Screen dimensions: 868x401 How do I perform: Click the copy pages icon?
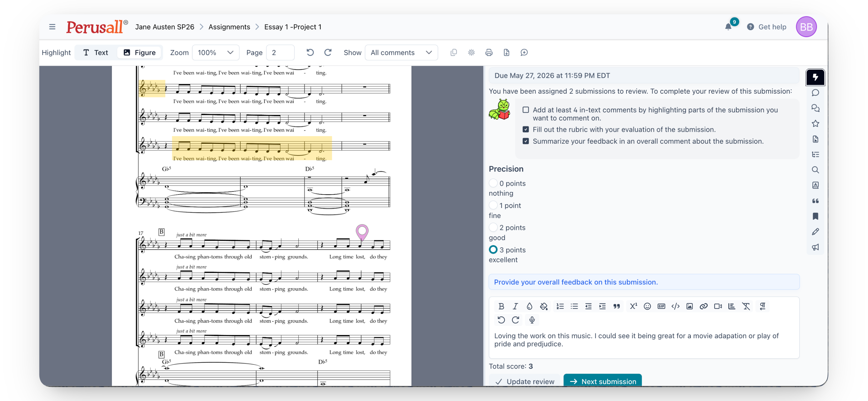pyautogui.click(x=454, y=52)
